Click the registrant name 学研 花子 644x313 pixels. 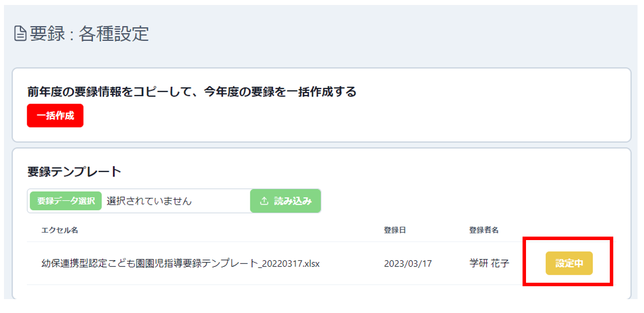489,263
